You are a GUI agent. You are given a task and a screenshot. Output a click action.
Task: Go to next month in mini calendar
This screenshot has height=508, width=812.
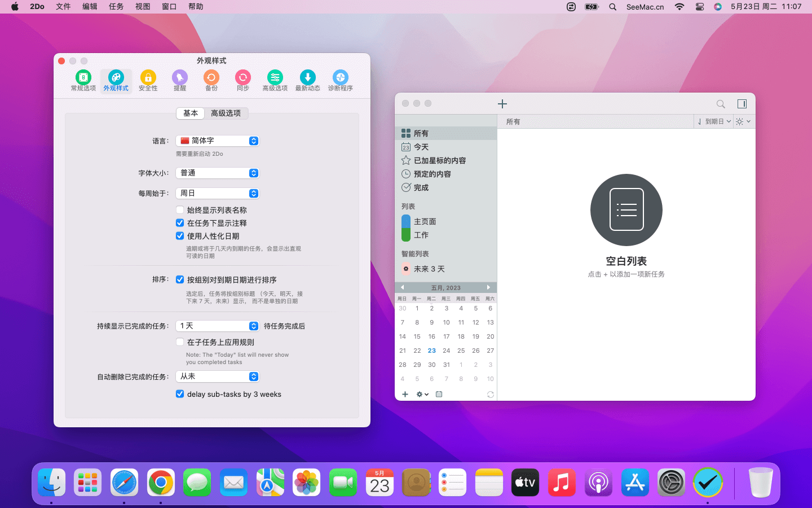tap(488, 287)
